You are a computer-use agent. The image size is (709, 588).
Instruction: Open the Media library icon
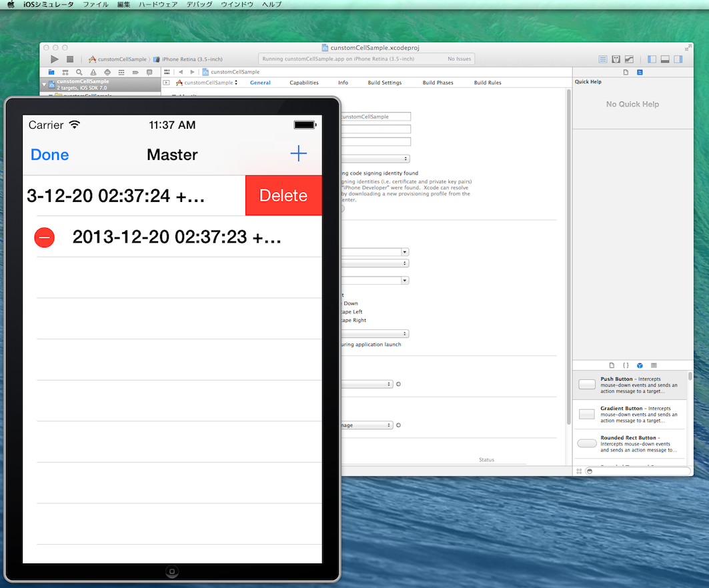[654, 365]
